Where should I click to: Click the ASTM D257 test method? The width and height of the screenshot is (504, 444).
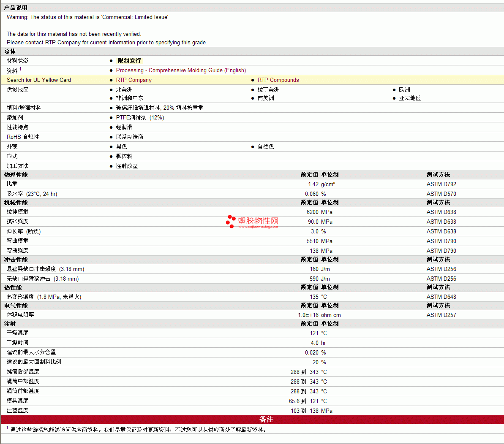pos(441,315)
